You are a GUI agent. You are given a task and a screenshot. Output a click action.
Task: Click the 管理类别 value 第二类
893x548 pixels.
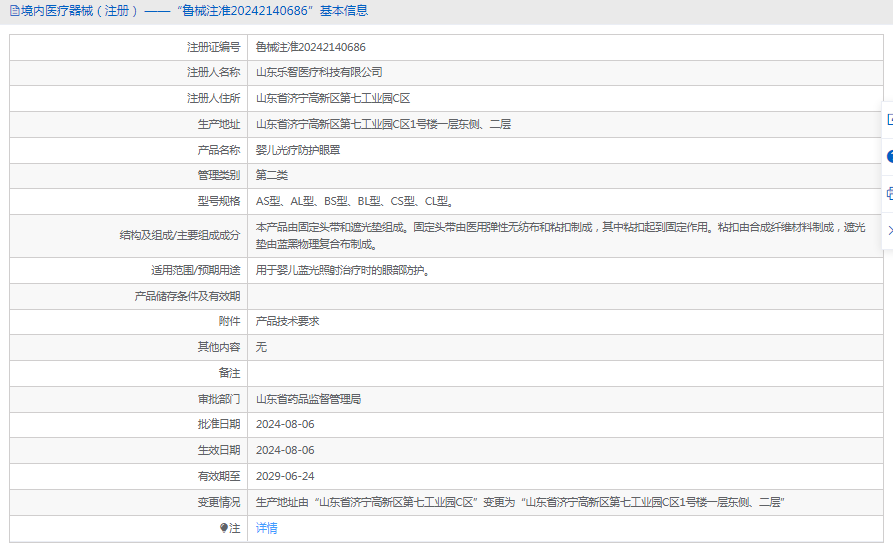point(272,176)
